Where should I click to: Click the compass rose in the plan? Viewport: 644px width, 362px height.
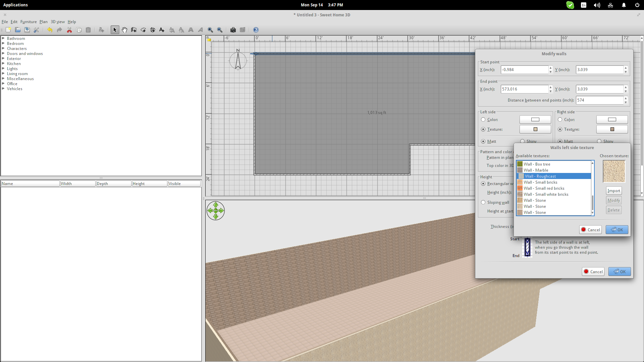(238, 60)
